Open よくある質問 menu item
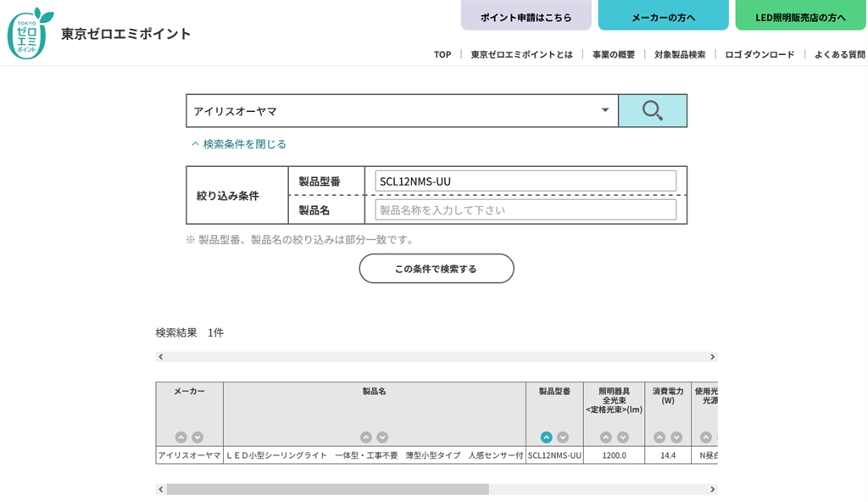Screen dimensions: 868x502 (x=839, y=54)
